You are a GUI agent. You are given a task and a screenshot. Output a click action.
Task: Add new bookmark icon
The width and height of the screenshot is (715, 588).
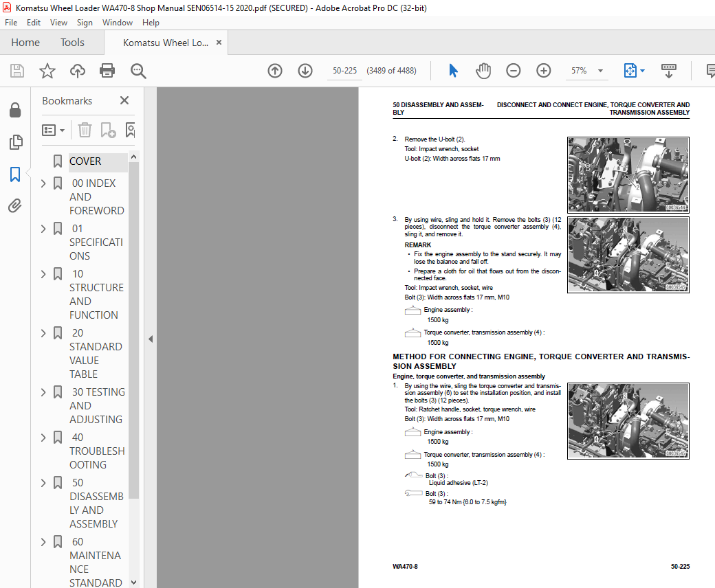pyautogui.click(x=108, y=131)
